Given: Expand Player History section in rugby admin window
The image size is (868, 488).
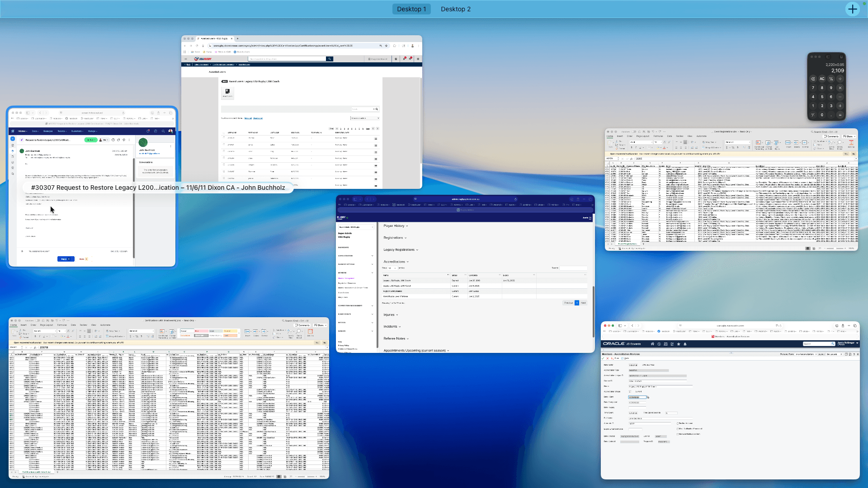Looking at the screenshot, I should tap(396, 226).
